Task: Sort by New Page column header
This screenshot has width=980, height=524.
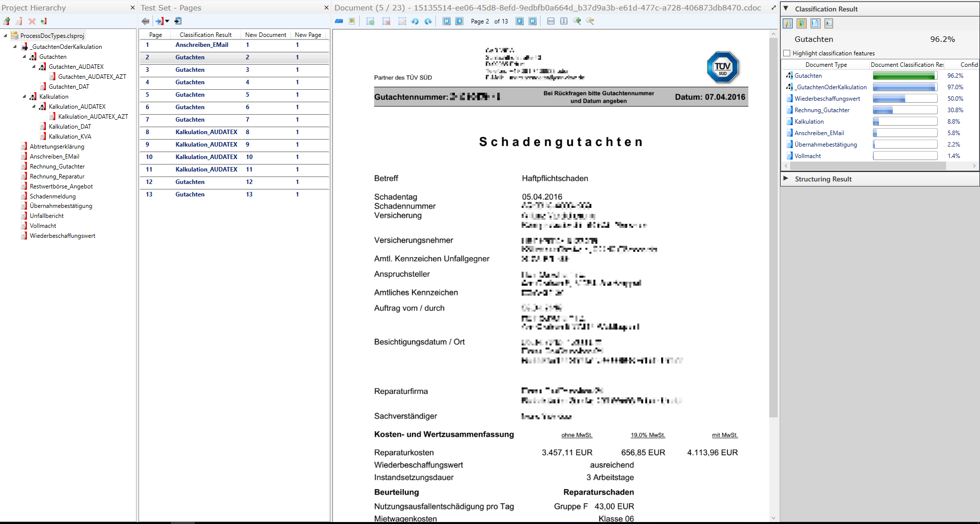Action: click(x=308, y=35)
